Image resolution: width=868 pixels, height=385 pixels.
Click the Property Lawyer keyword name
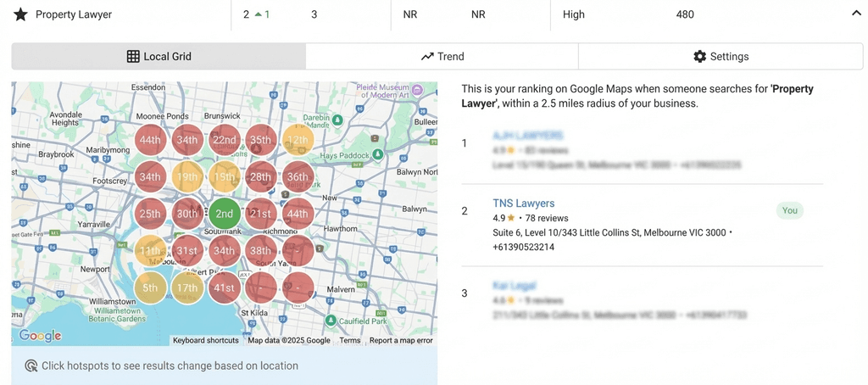click(74, 14)
